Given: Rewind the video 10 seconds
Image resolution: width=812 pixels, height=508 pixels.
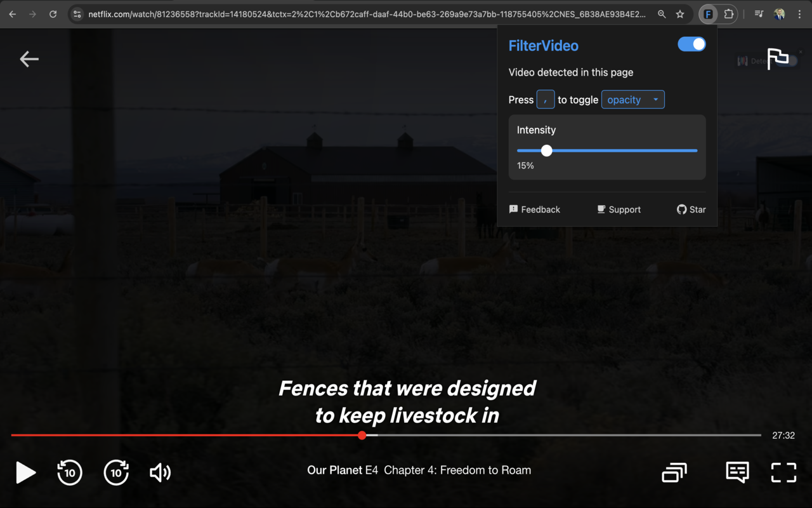Looking at the screenshot, I should (x=69, y=472).
